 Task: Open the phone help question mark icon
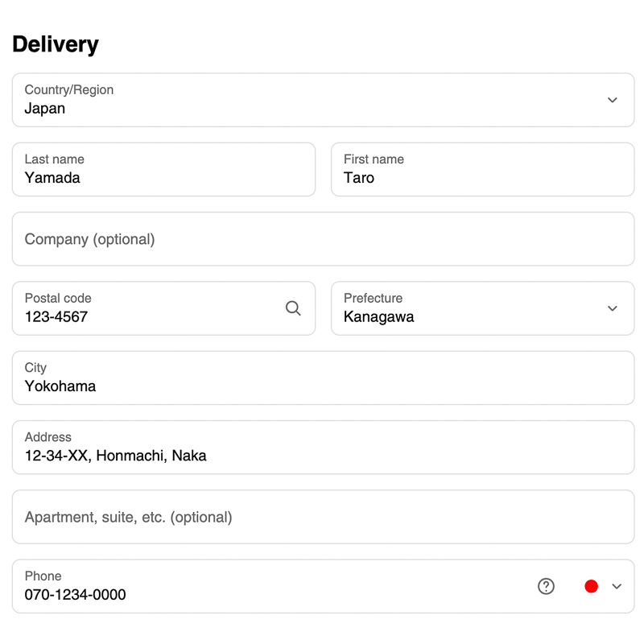(546, 586)
